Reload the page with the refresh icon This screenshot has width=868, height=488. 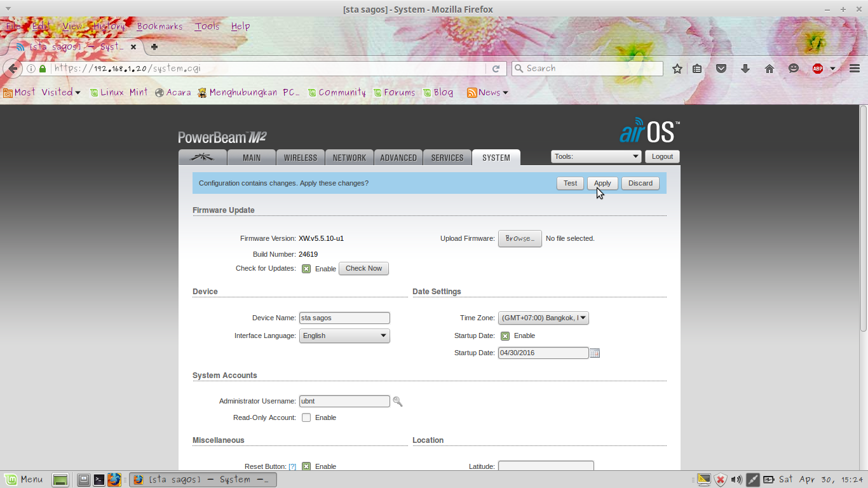[496, 68]
